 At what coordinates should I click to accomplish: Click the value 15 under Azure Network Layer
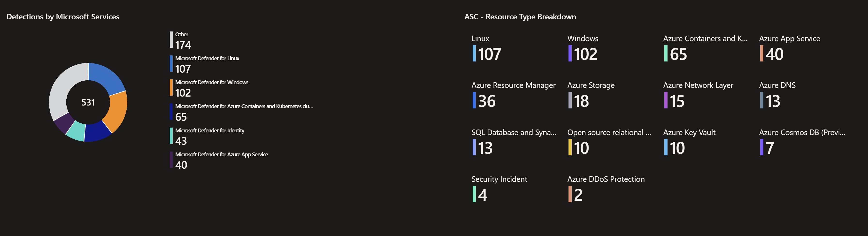point(677,101)
